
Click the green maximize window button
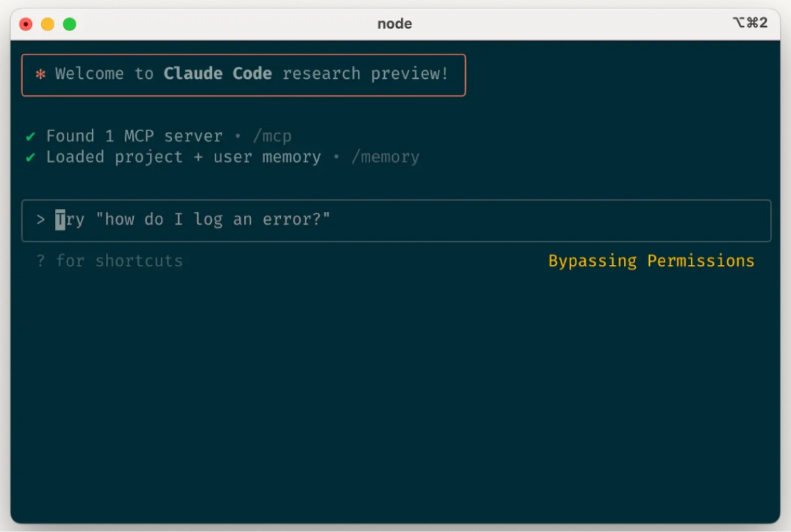point(70,24)
